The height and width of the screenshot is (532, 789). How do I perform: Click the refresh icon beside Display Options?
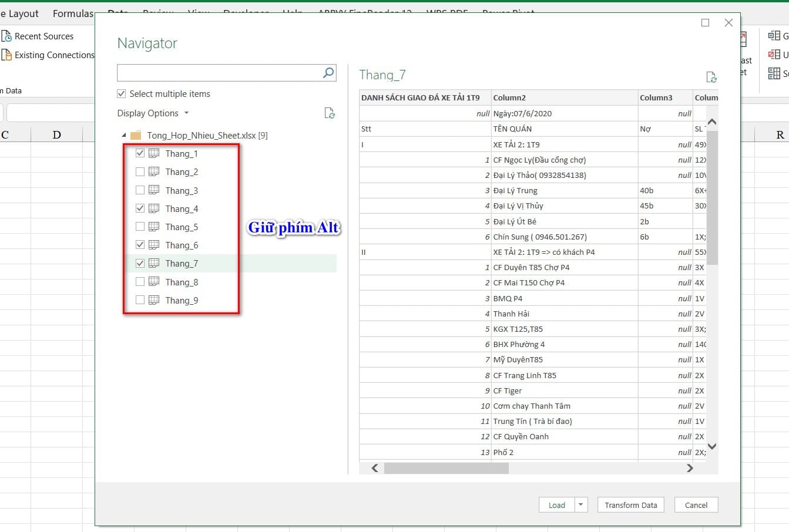click(x=330, y=113)
